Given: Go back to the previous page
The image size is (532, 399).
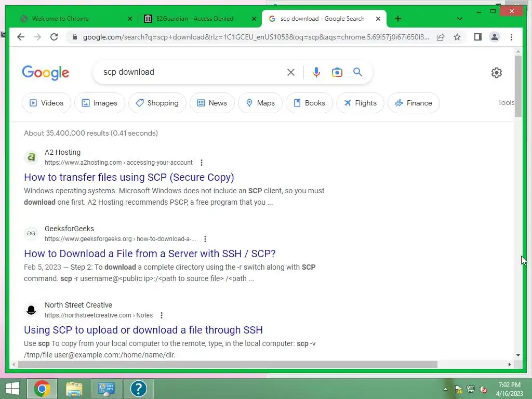Looking at the screenshot, I should point(21,37).
